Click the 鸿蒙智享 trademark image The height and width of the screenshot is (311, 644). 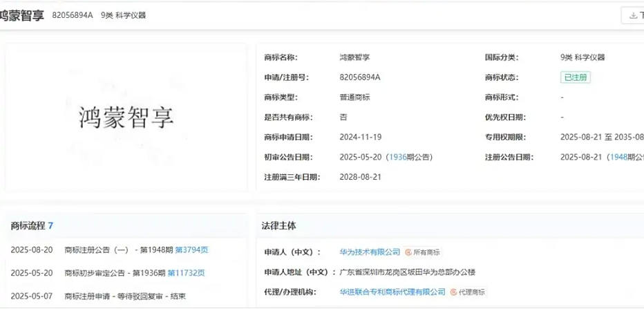(126, 117)
